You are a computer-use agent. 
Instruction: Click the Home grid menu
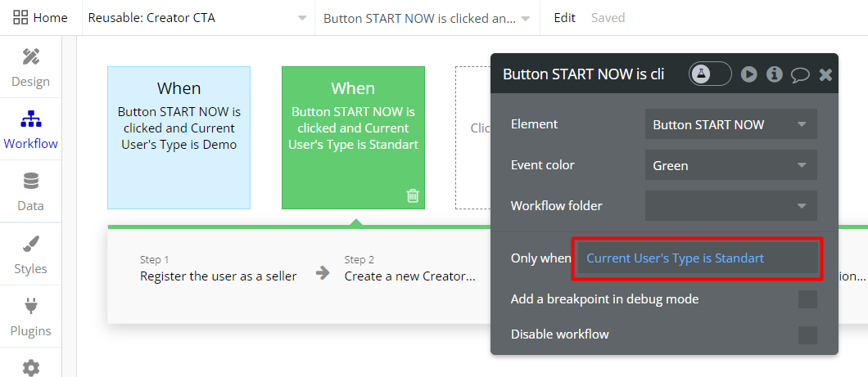point(40,18)
